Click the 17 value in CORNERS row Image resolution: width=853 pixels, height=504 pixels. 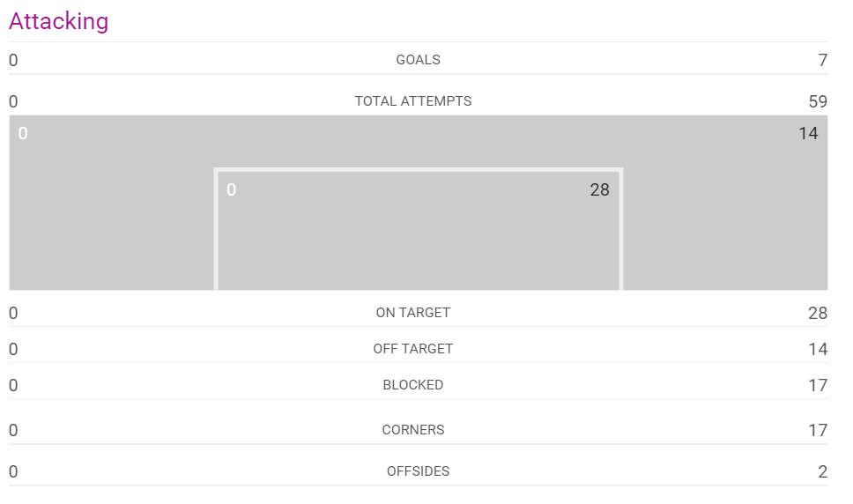tap(817, 430)
